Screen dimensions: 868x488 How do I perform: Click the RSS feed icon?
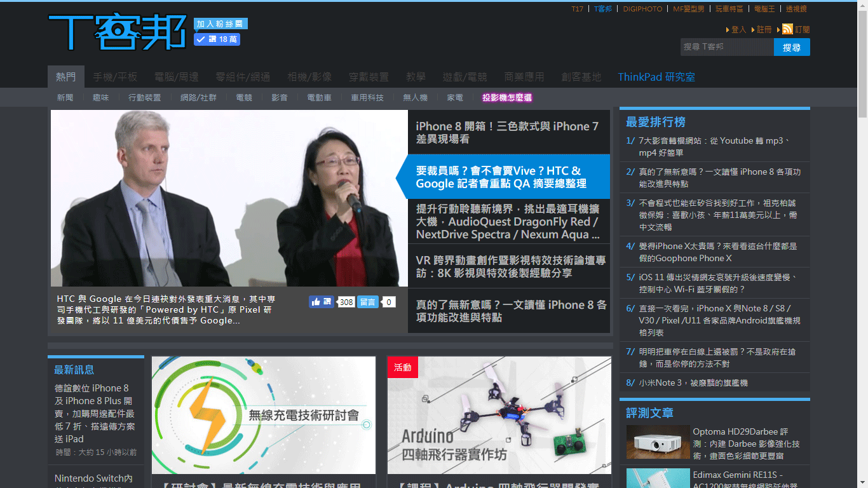(x=787, y=29)
